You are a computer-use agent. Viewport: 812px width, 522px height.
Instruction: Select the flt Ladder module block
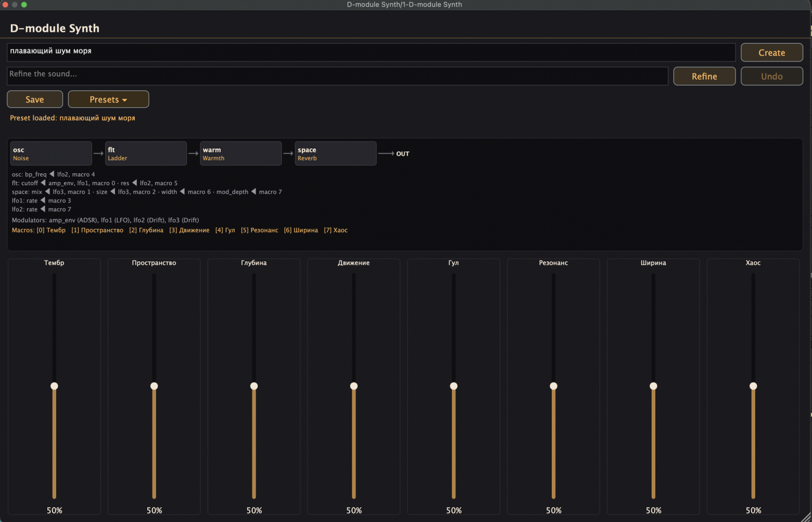pyautogui.click(x=146, y=154)
